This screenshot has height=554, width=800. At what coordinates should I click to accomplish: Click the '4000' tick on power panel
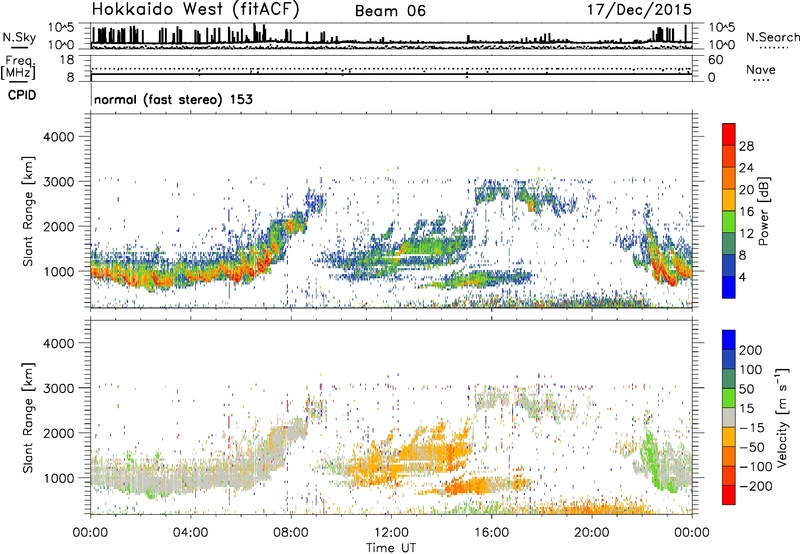point(59,137)
